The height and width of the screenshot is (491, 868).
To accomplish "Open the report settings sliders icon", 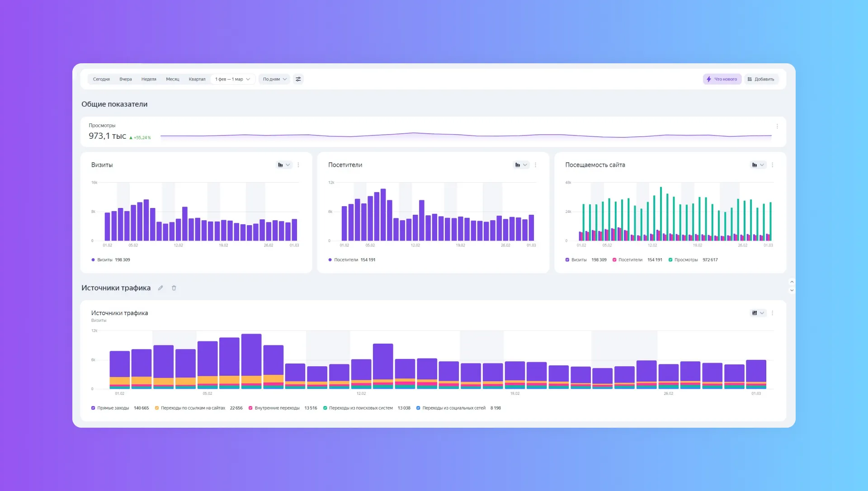I will click(x=298, y=79).
